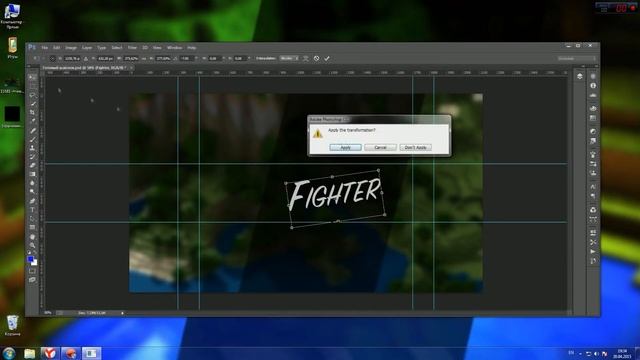This screenshot has height=360, width=640.
Task: Reset default foreground and background colors
Action: click(29, 253)
